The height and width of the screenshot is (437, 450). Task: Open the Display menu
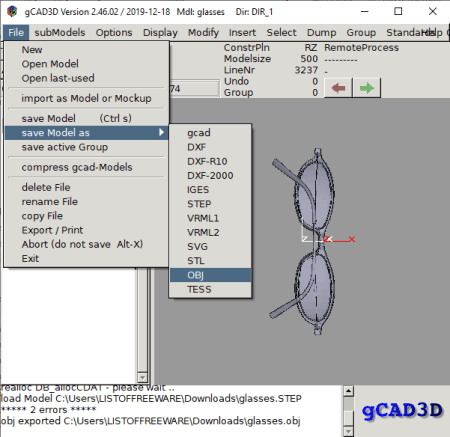(x=160, y=33)
